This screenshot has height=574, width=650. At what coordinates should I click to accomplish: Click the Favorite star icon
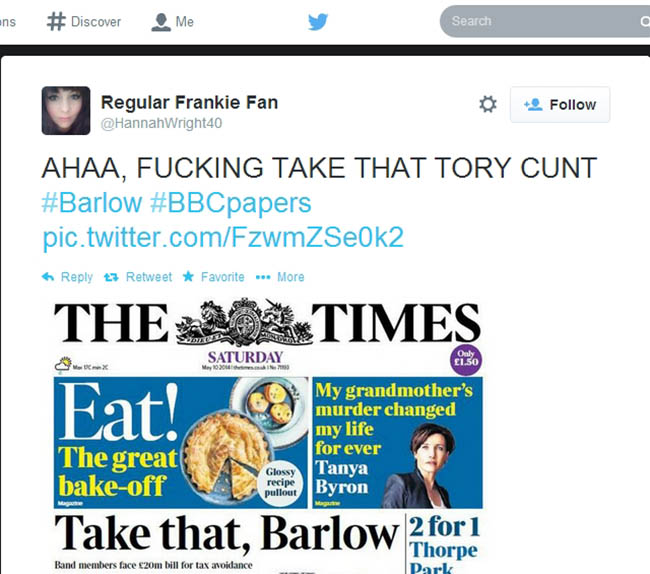pos(188,276)
